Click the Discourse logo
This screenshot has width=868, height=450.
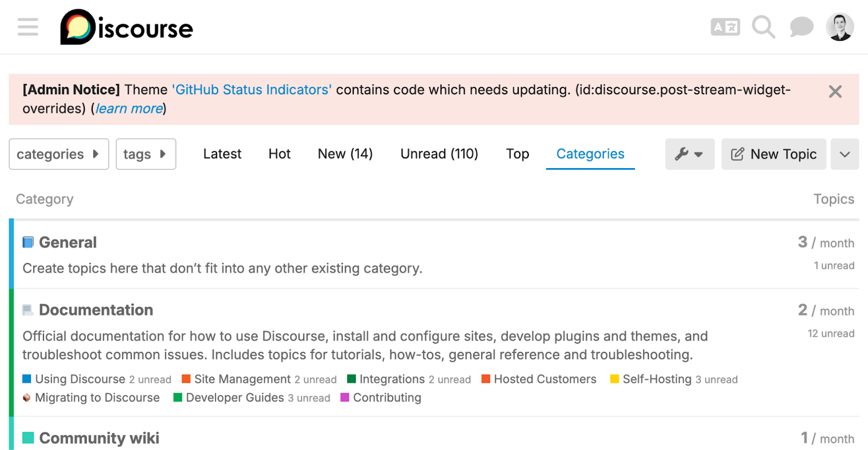click(126, 28)
